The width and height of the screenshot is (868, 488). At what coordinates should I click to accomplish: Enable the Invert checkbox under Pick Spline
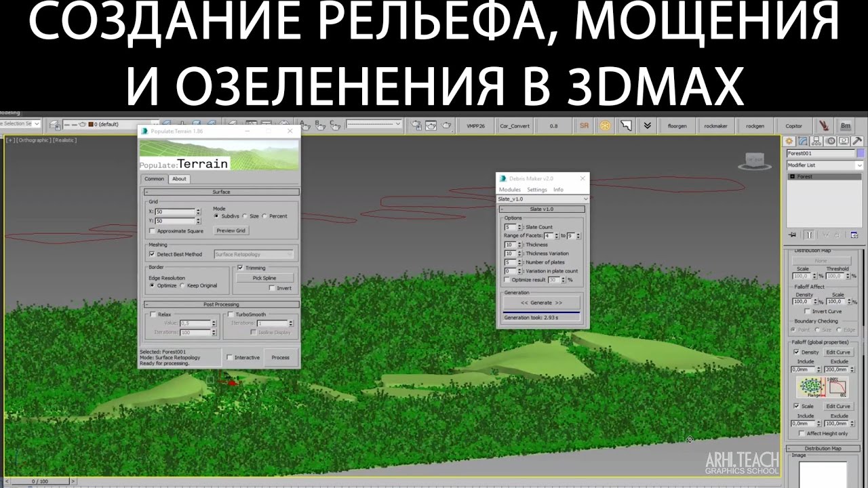point(272,288)
